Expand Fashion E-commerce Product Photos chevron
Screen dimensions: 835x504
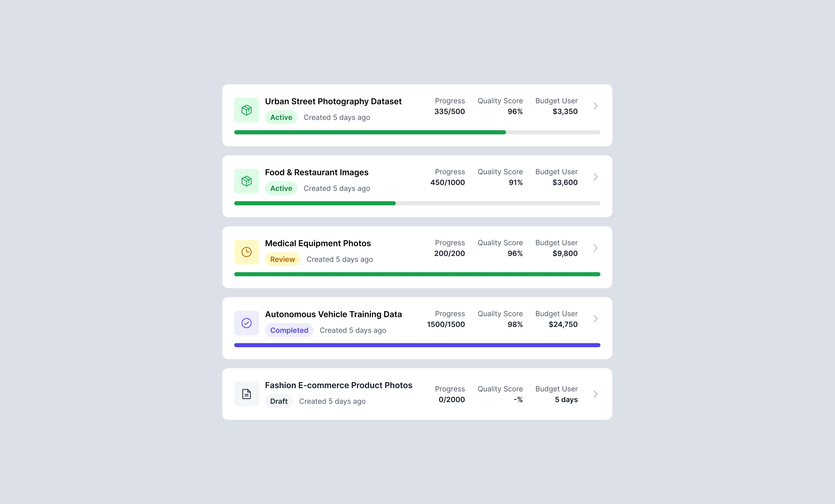tap(595, 394)
